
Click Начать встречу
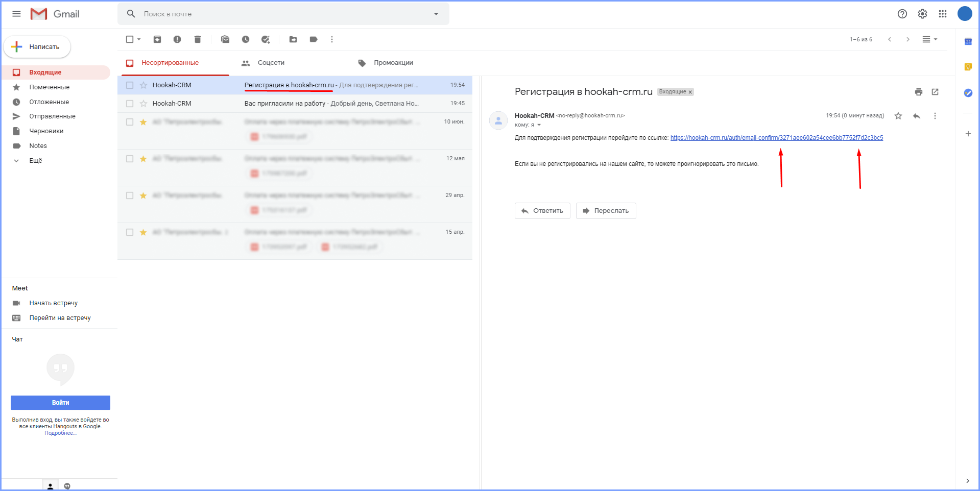tap(53, 303)
